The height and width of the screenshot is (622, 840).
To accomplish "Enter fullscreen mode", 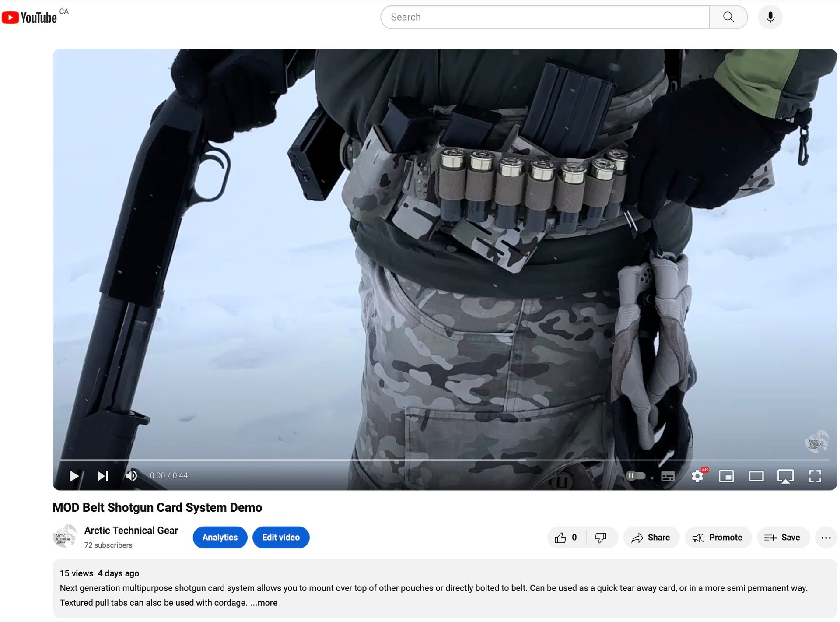I will (815, 476).
